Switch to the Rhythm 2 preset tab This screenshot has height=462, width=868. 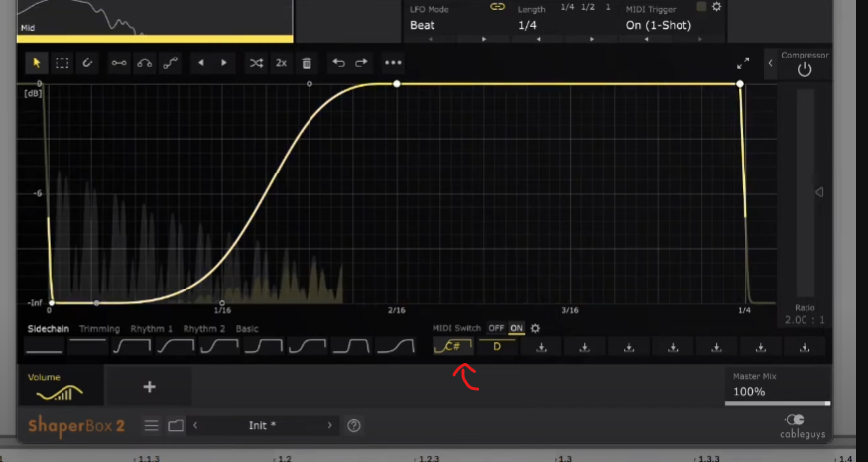pyautogui.click(x=204, y=329)
